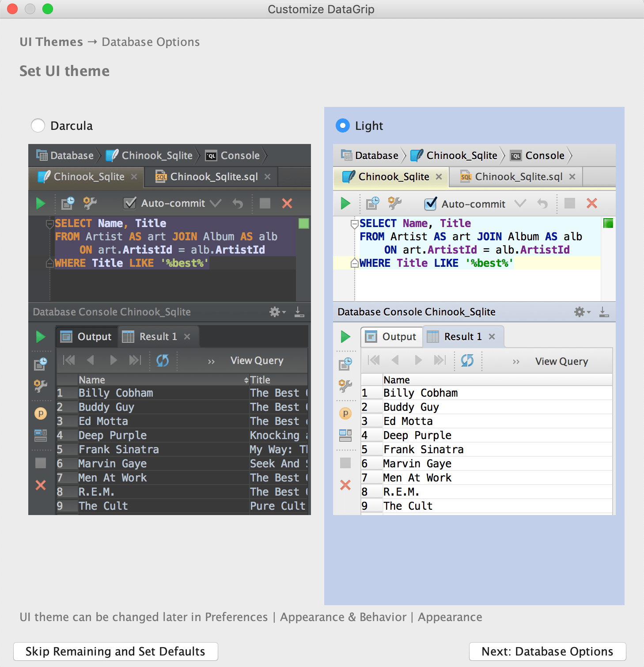644x667 pixels.
Task: Click the wrench settings icon in Light editor toolbar
Action: 395,204
